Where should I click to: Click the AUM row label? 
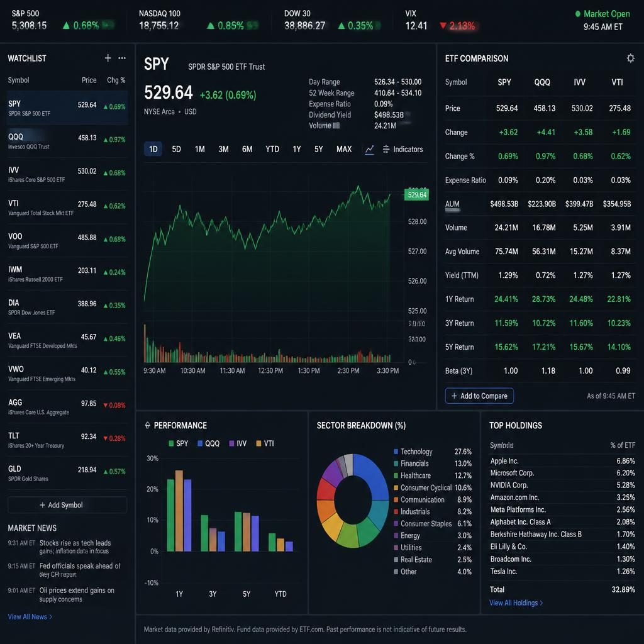click(x=452, y=204)
